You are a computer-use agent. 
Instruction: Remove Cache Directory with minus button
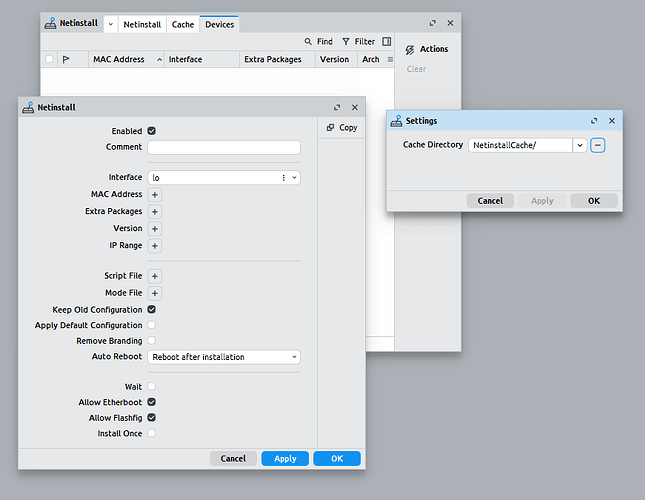pos(598,145)
